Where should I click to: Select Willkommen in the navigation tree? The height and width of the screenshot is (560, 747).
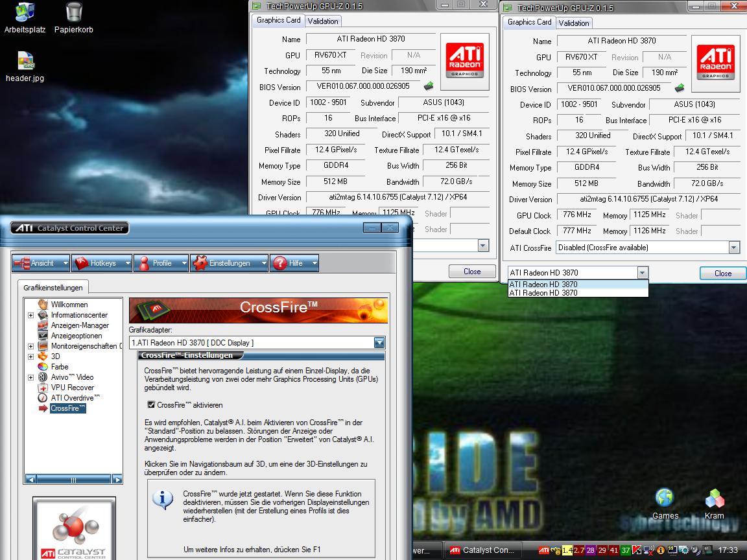click(x=69, y=305)
